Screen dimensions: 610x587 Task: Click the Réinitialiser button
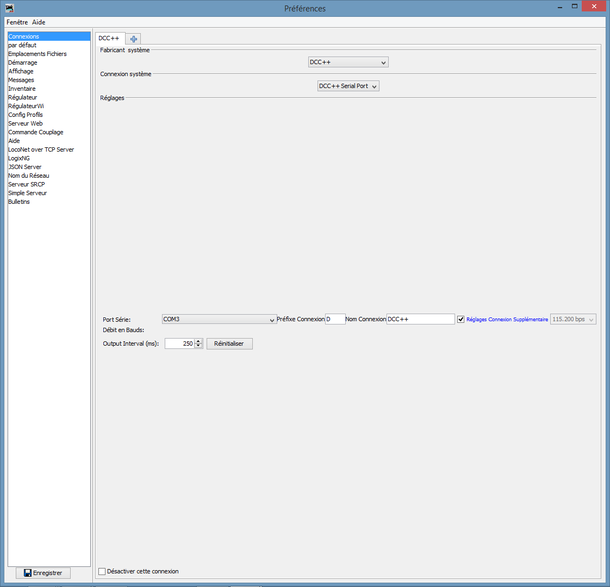point(229,343)
